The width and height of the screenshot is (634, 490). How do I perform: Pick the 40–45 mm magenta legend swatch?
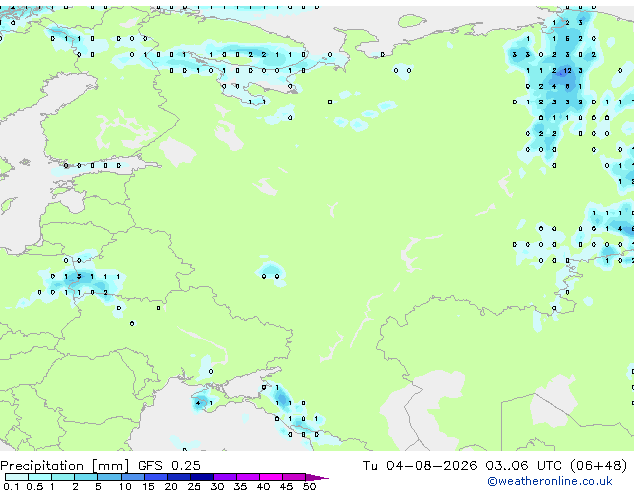271,477
